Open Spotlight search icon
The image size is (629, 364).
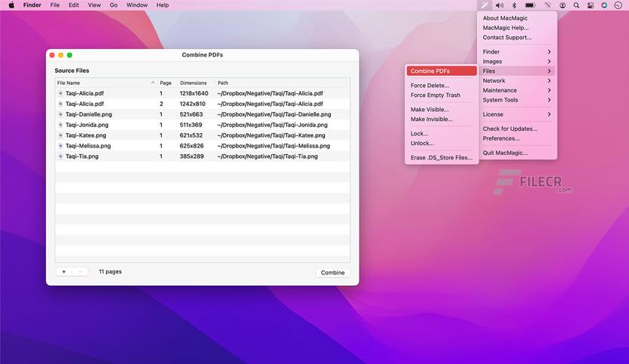tap(576, 5)
